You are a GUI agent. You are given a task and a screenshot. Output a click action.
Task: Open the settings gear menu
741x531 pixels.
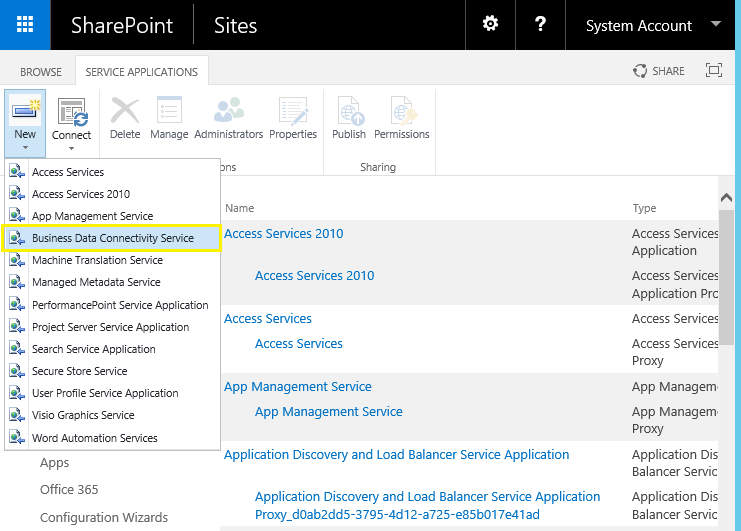[x=490, y=24]
